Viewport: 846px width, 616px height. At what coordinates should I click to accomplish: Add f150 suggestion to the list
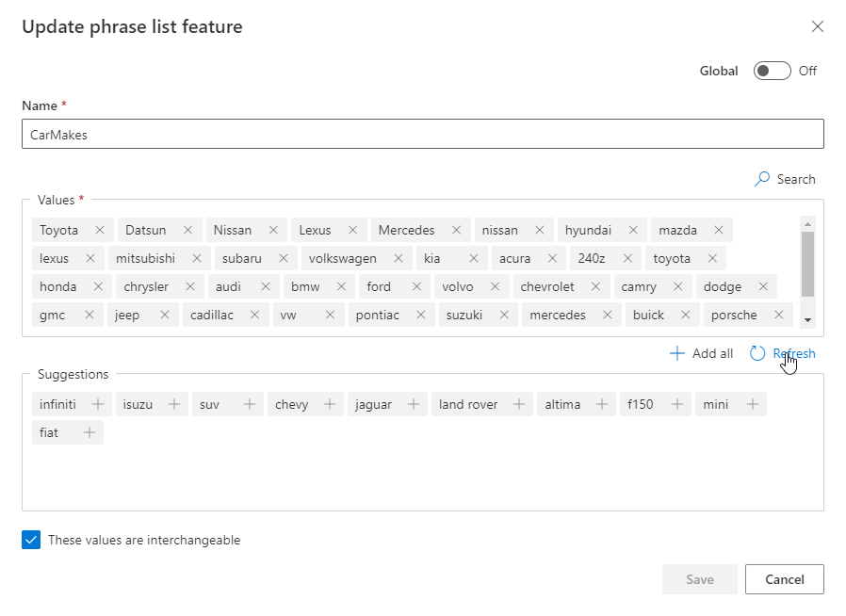(x=677, y=405)
